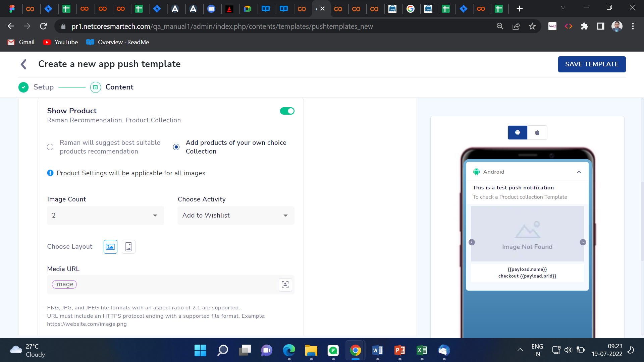Click previous arrow on preview carousel

coord(472,242)
